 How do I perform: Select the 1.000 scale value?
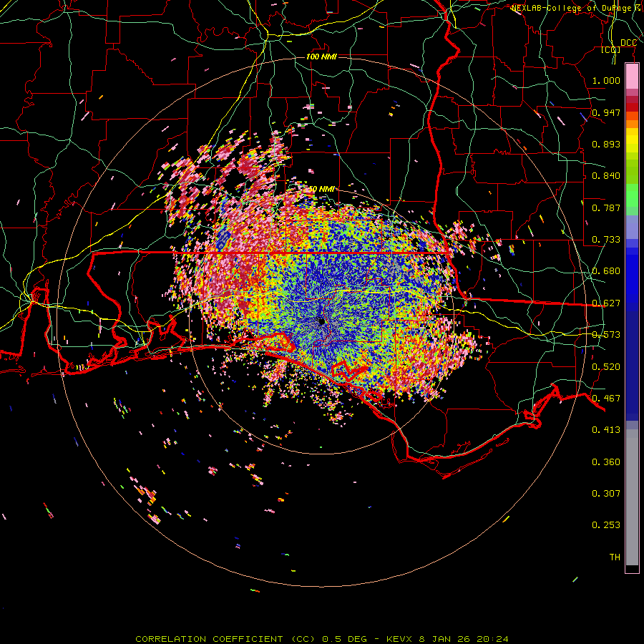606,80
